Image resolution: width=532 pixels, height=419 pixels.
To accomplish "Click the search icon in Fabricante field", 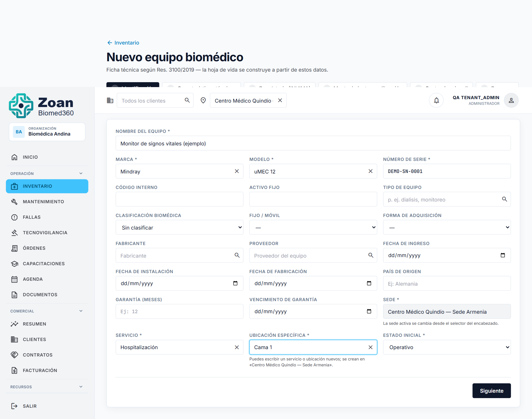I will 237,255.
